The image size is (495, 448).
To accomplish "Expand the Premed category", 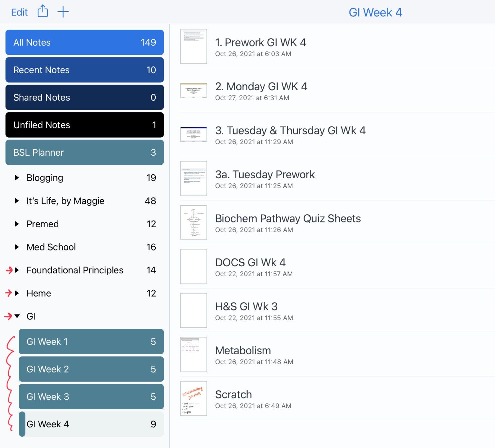I will (17, 224).
